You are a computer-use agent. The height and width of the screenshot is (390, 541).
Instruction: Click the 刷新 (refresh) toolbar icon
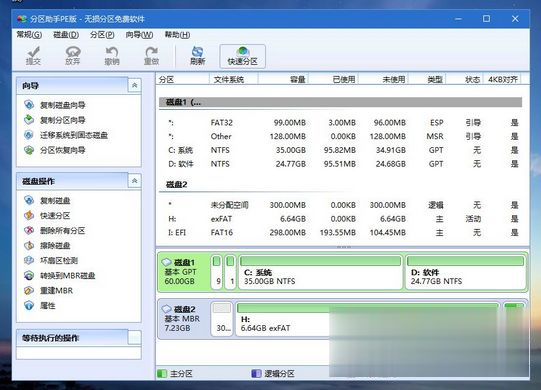197,56
